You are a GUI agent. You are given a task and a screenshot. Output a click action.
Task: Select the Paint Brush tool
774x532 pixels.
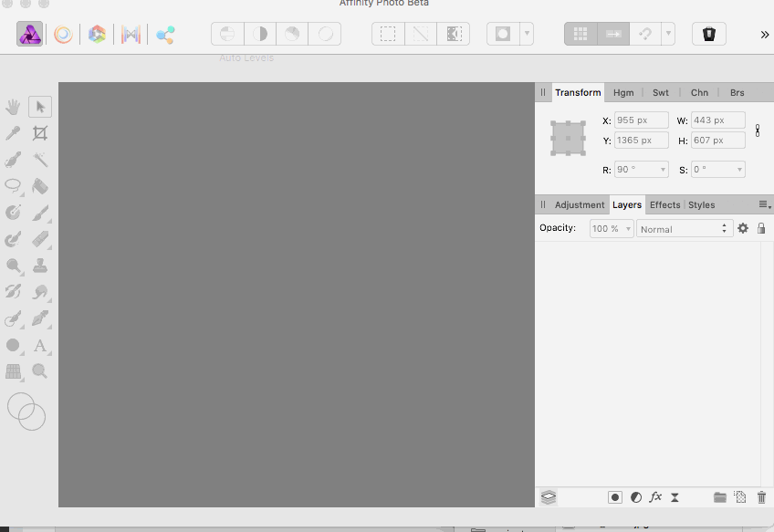pyautogui.click(x=40, y=213)
